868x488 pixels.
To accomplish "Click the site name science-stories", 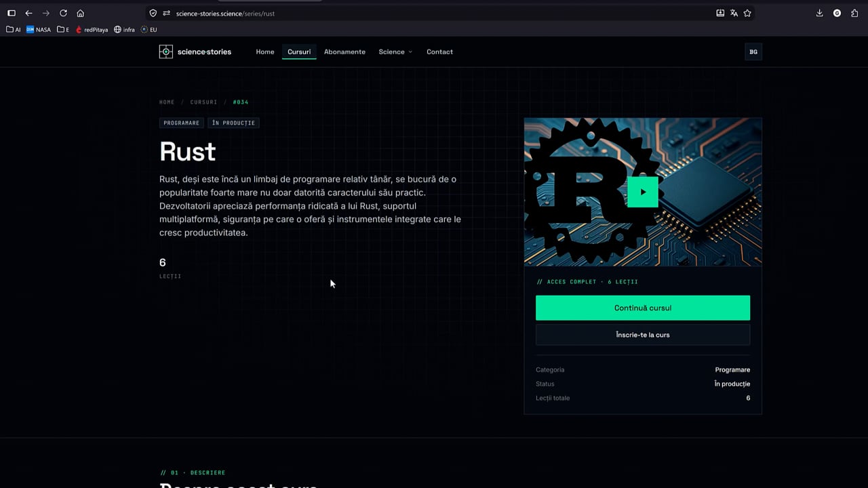I will [x=204, y=52].
